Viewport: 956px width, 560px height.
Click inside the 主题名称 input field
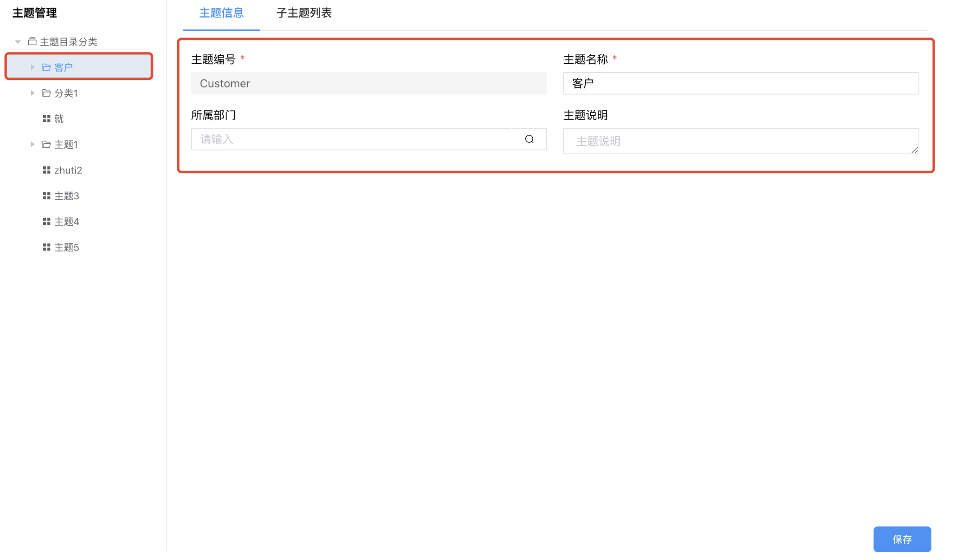pyautogui.click(x=741, y=83)
